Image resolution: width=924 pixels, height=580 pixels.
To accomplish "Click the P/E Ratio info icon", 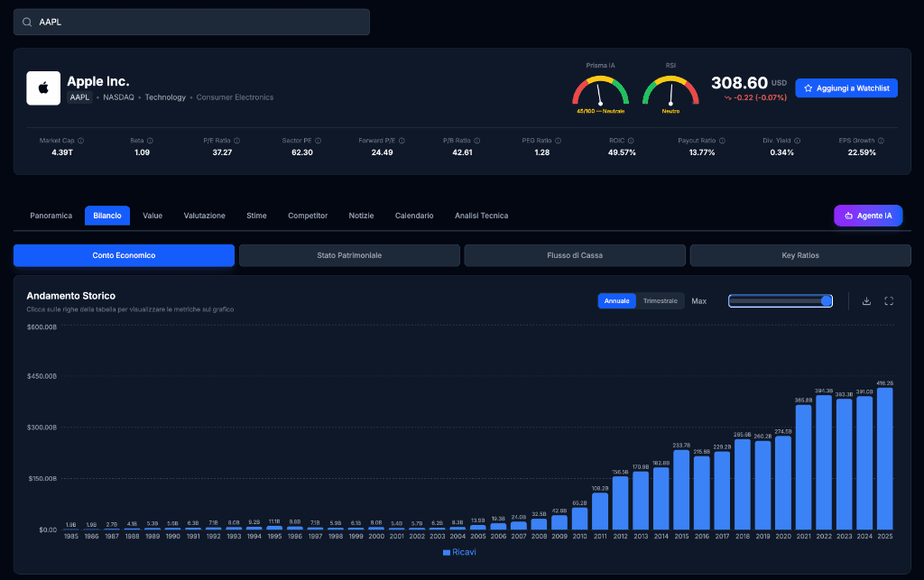I will tap(237, 141).
